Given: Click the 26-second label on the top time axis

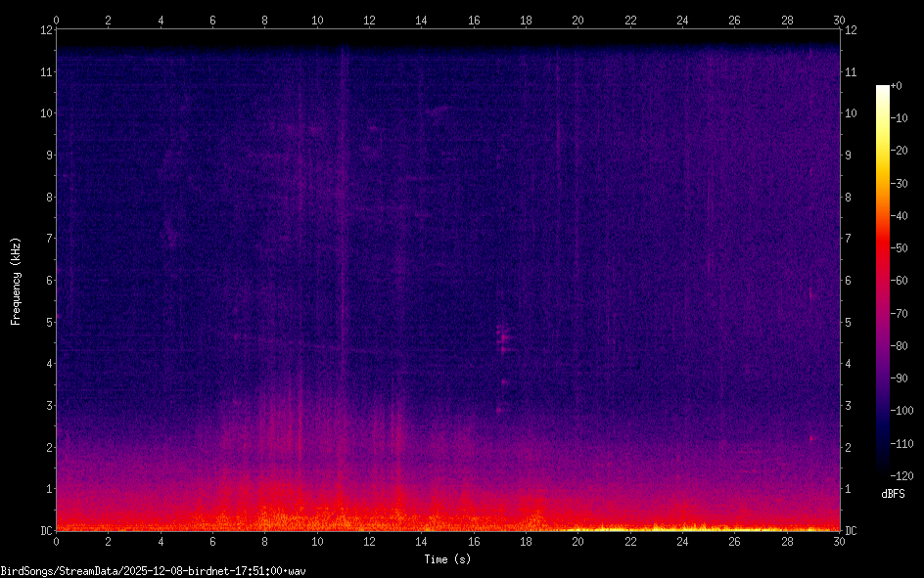Looking at the screenshot, I should (x=734, y=20).
